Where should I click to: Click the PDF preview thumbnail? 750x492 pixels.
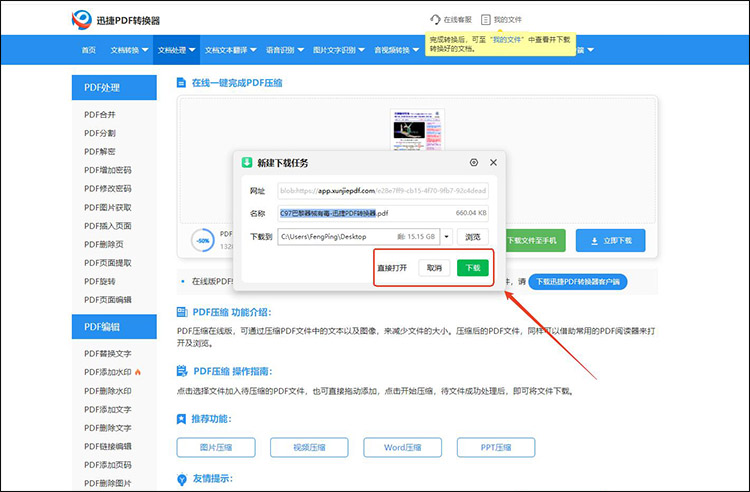pyautogui.click(x=418, y=130)
